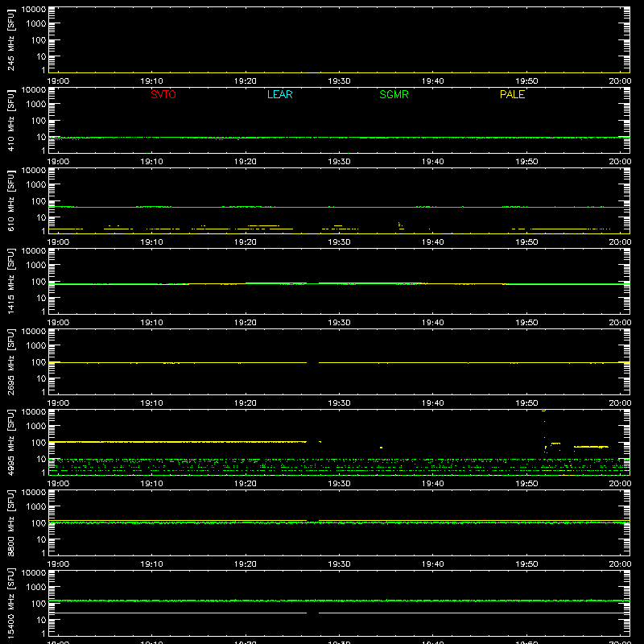644x644 pixels.
Task: Click the 1000 tick label on 4995 MHz panel
Action: tap(36, 427)
